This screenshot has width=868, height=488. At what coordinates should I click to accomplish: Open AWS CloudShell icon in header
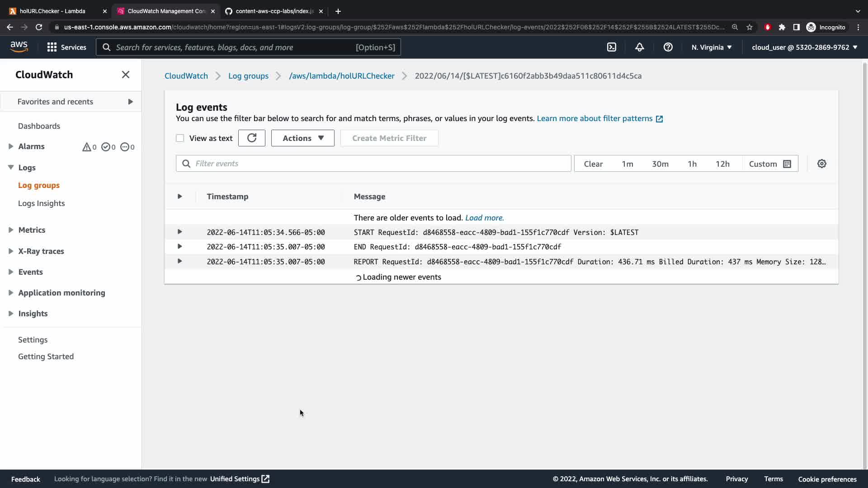tap(611, 47)
